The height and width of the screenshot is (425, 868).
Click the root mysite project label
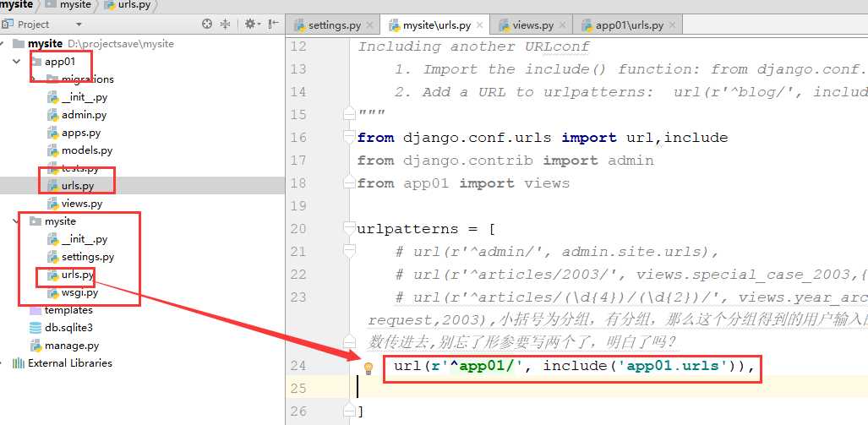[x=45, y=44]
